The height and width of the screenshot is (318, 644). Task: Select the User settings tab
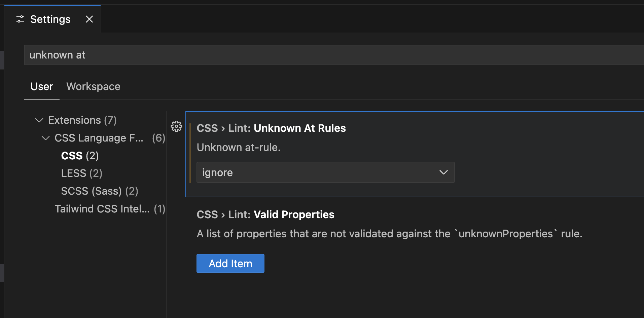(x=42, y=86)
